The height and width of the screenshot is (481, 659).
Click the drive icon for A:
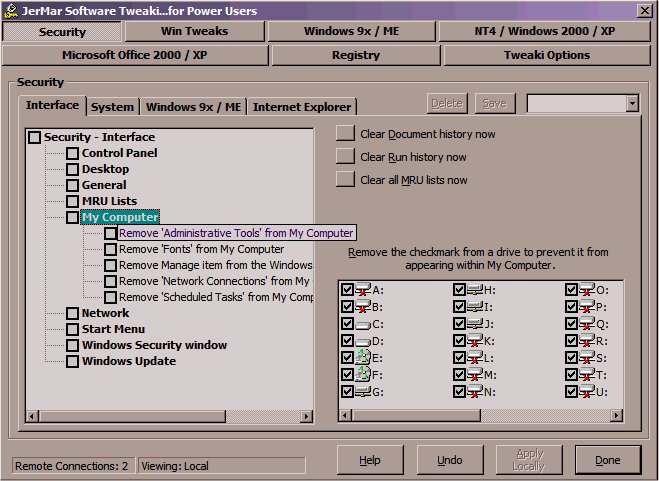pos(363,290)
